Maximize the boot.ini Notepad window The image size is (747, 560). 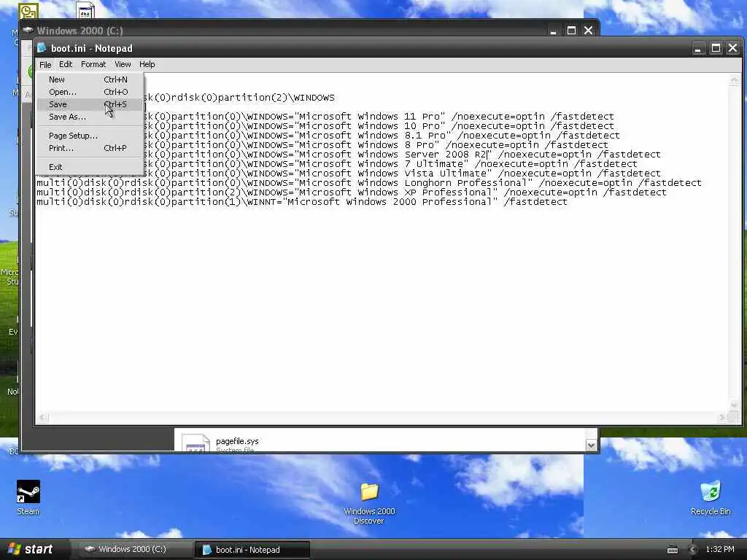tap(716, 48)
